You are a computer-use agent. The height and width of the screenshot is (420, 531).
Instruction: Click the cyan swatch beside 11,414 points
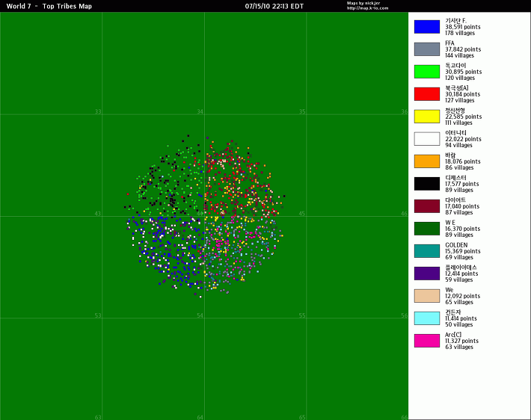click(x=427, y=318)
